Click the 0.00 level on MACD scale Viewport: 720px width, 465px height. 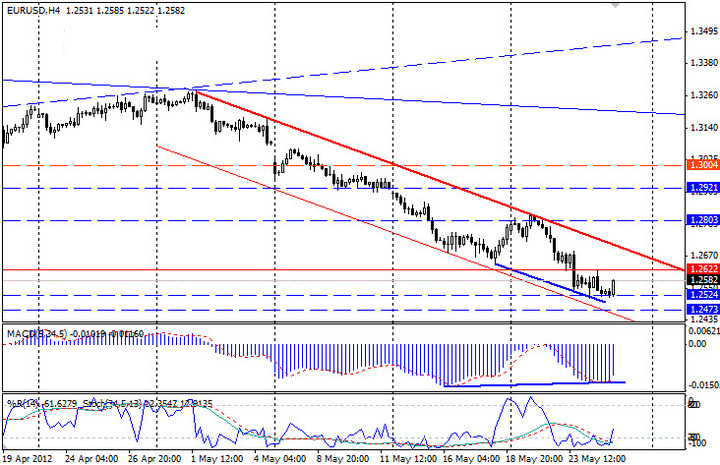pyautogui.click(x=697, y=344)
